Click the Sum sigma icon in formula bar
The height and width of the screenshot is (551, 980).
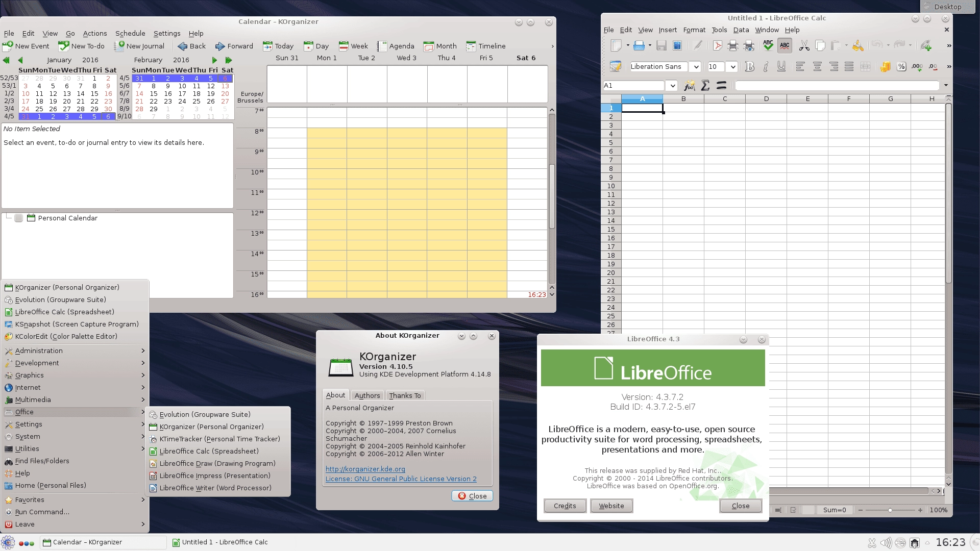[x=705, y=86]
